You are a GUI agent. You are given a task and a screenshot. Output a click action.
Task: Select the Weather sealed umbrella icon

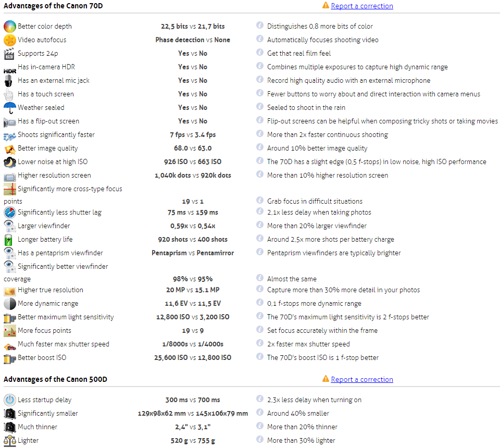pyautogui.click(x=10, y=107)
